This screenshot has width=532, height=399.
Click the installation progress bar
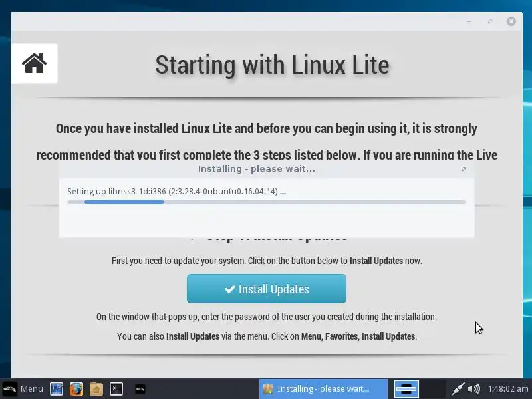tap(267, 202)
